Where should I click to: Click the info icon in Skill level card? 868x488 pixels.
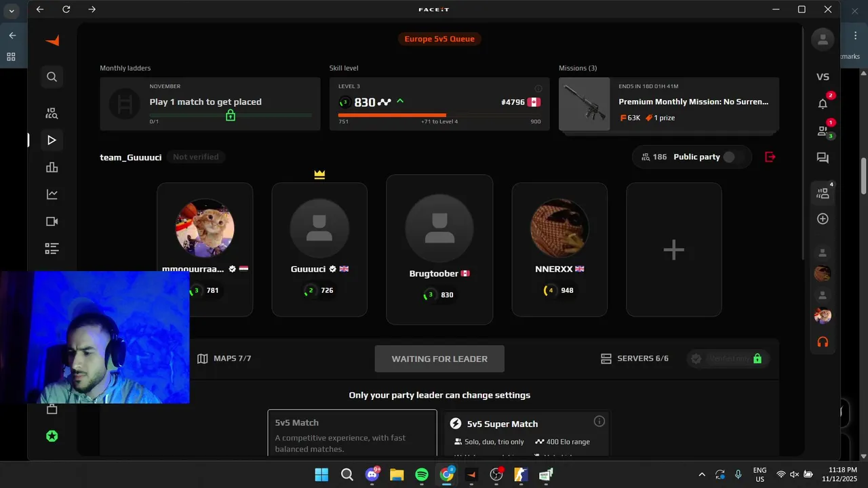click(538, 89)
